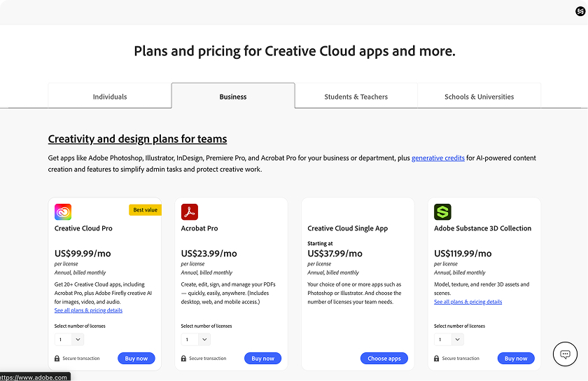Click the Acrobat Pro red icon

pyautogui.click(x=190, y=212)
